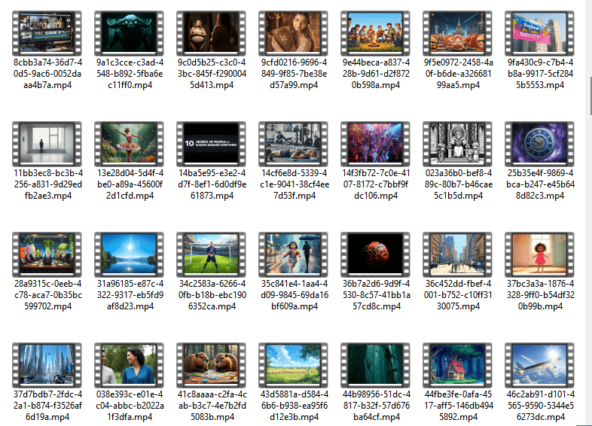Open the forest cottage video 44fbe3fe
The image size is (592, 426).
point(458,365)
